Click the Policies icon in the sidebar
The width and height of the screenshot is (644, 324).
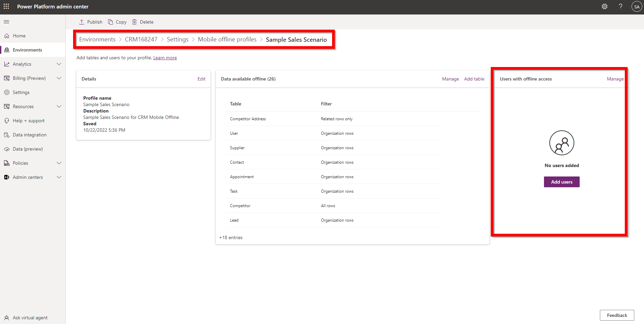point(7,163)
